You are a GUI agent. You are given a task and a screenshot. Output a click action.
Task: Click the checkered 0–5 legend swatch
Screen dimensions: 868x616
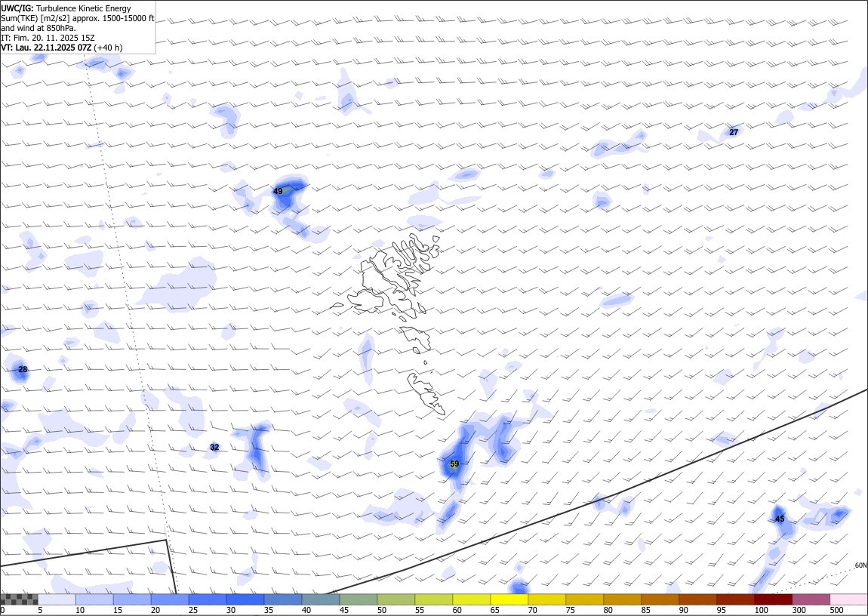19,599
